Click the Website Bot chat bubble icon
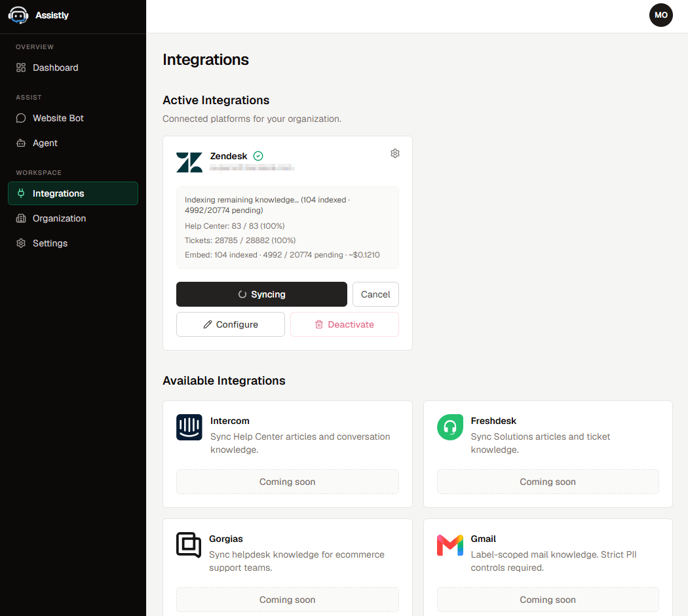This screenshot has height=616, width=688. pyautogui.click(x=20, y=118)
